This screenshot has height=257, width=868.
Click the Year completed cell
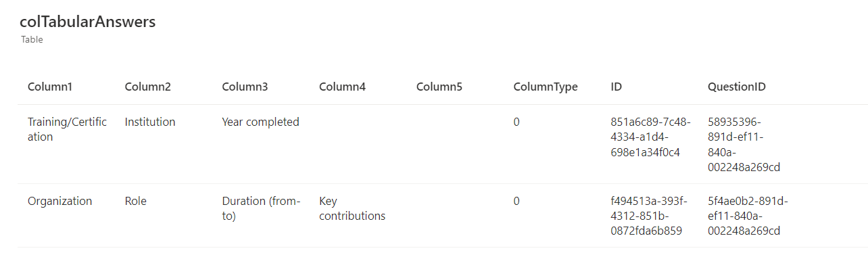[x=260, y=122]
